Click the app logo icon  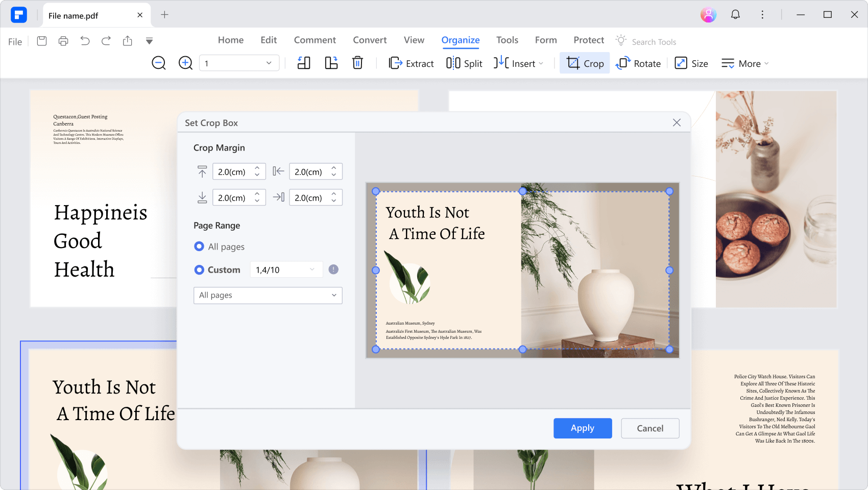pyautogui.click(x=19, y=15)
